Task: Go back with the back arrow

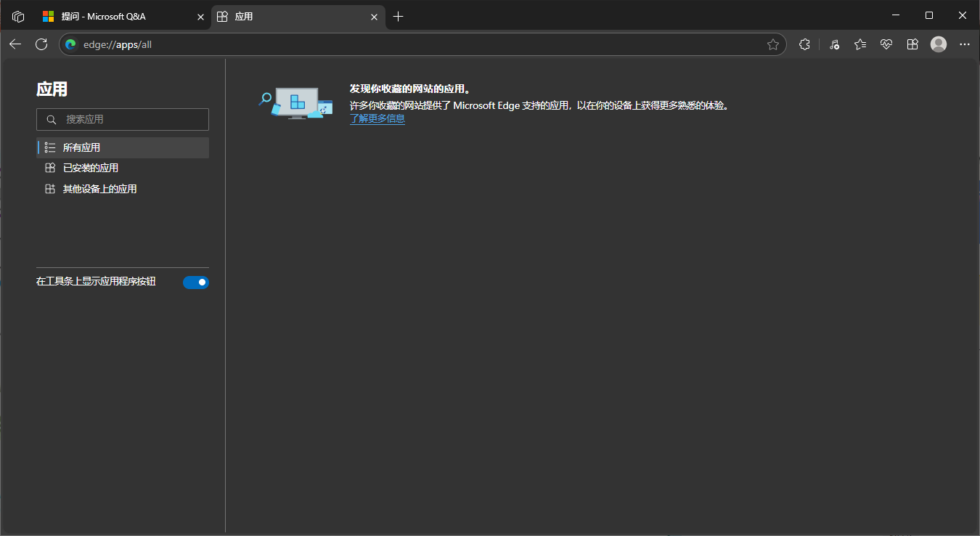Action: pos(15,44)
